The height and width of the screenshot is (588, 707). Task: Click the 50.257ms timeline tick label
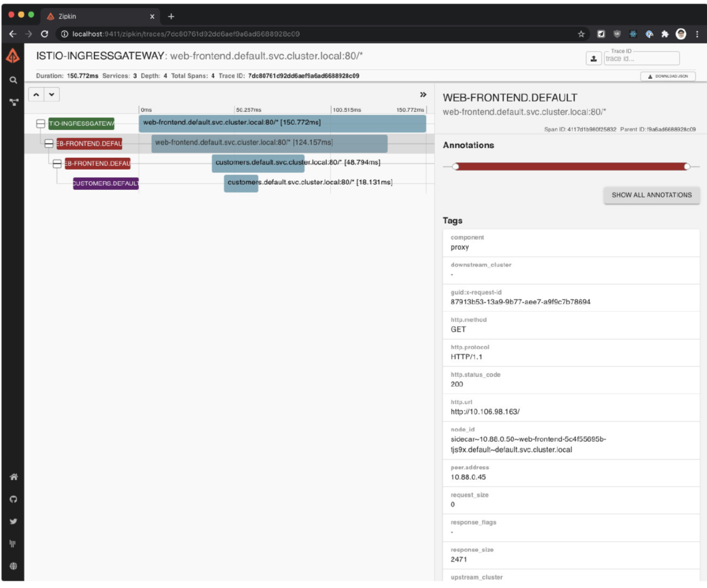click(248, 110)
